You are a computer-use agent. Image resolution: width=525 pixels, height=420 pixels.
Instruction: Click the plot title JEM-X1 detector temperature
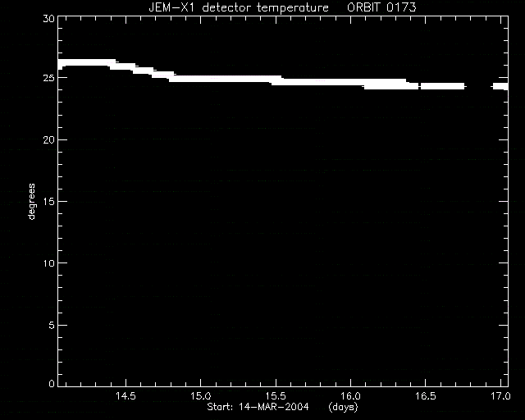tap(239, 7)
